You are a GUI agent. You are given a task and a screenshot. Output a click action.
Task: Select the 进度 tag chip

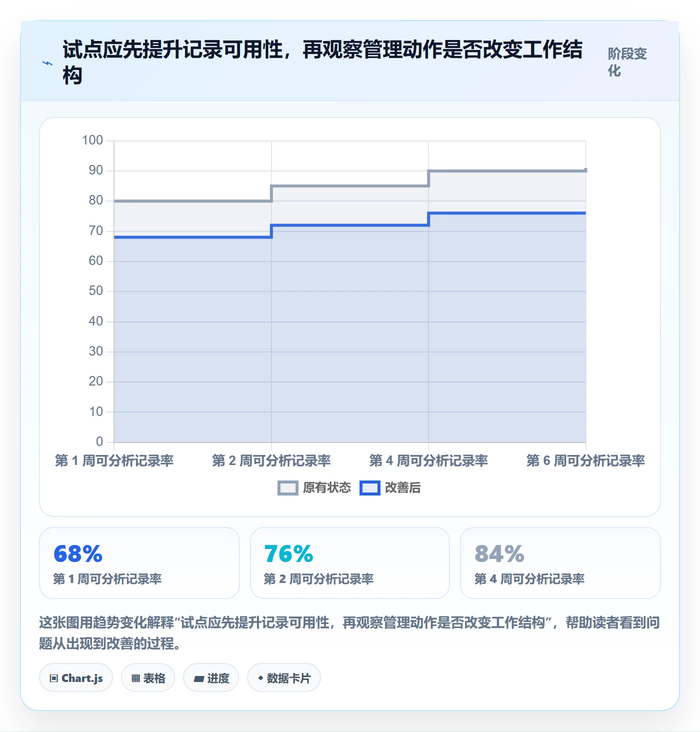click(211, 678)
